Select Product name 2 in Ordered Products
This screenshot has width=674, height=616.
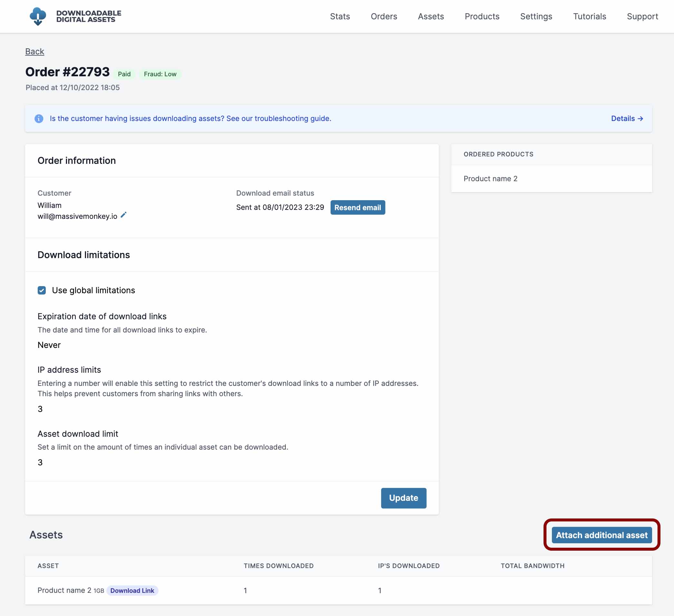pyautogui.click(x=490, y=179)
